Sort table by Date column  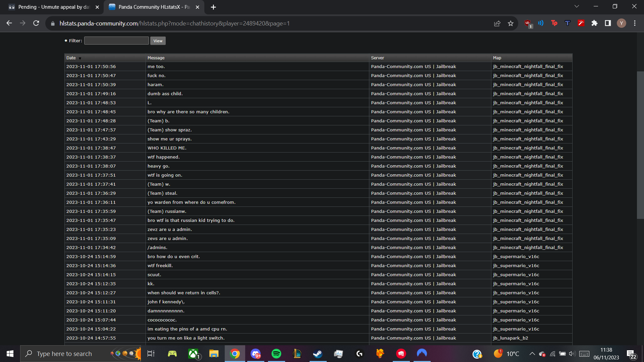[x=71, y=58]
